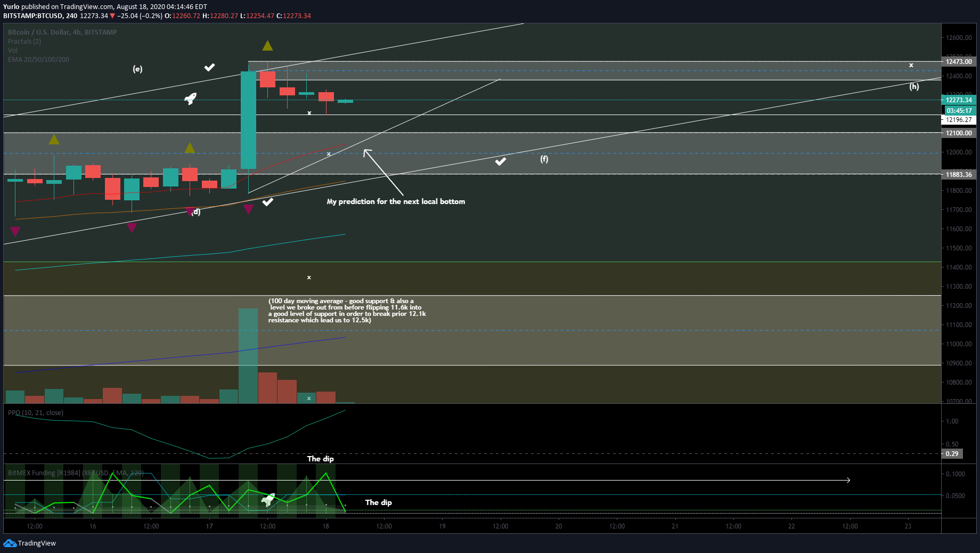Image resolution: width=980 pixels, height=553 pixels.
Task: Click the 11883.36 level label
Action: (959, 174)
